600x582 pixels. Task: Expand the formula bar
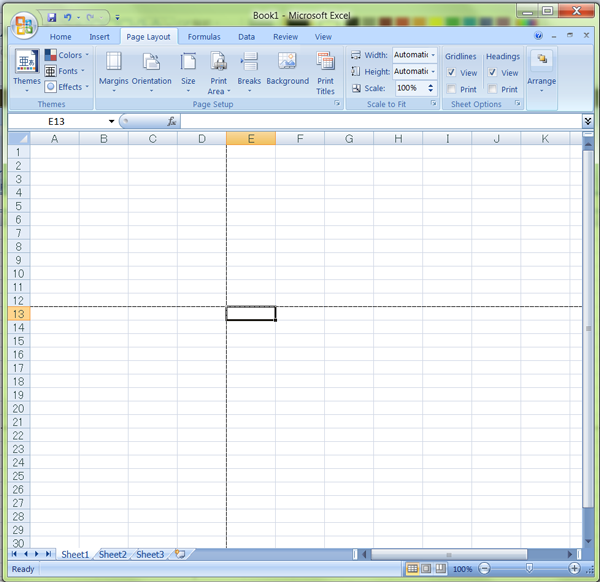pos(588,121)
